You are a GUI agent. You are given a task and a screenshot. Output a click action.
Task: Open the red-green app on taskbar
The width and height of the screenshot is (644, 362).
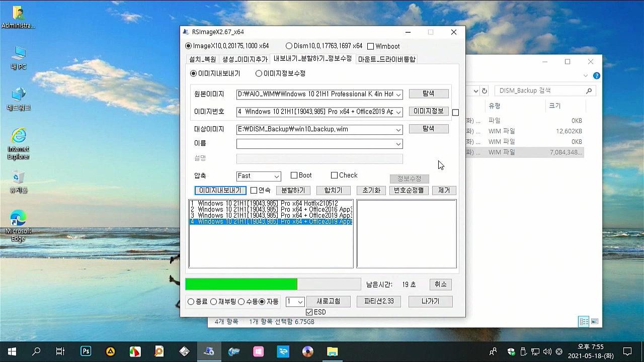(x=135, y=352)
